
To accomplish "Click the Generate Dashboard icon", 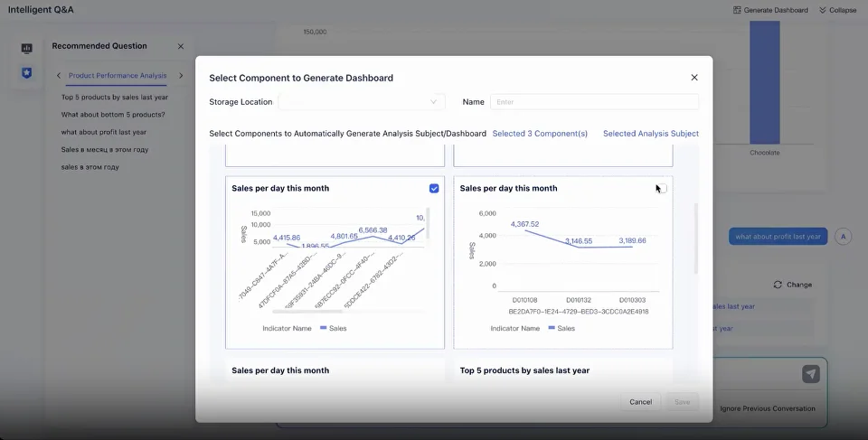I will (737, 10).
